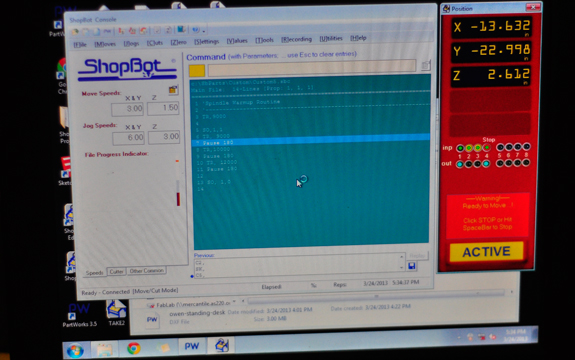The image size is (575, 360).
Task: Open the [S]ettings menu
Action: [x=206, y=41]
